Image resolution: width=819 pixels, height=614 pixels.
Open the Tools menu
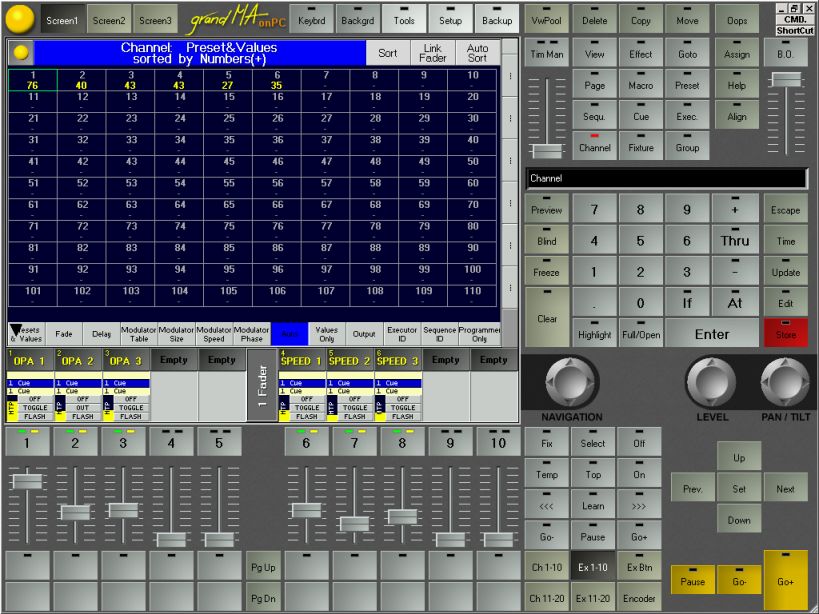point(404,19)
